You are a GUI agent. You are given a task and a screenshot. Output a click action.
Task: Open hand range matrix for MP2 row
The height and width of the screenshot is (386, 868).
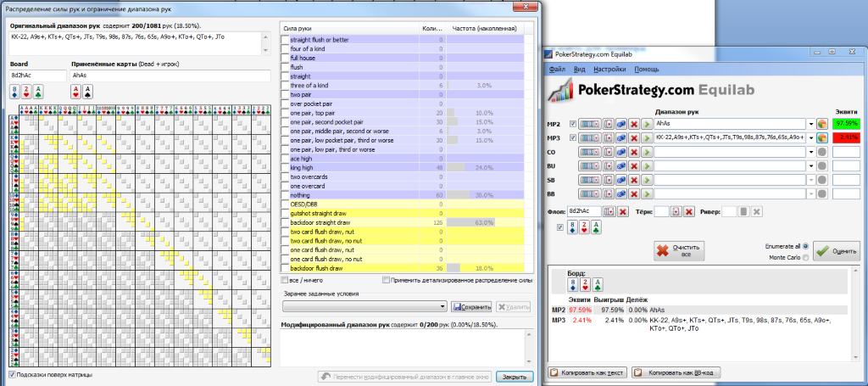590,124
